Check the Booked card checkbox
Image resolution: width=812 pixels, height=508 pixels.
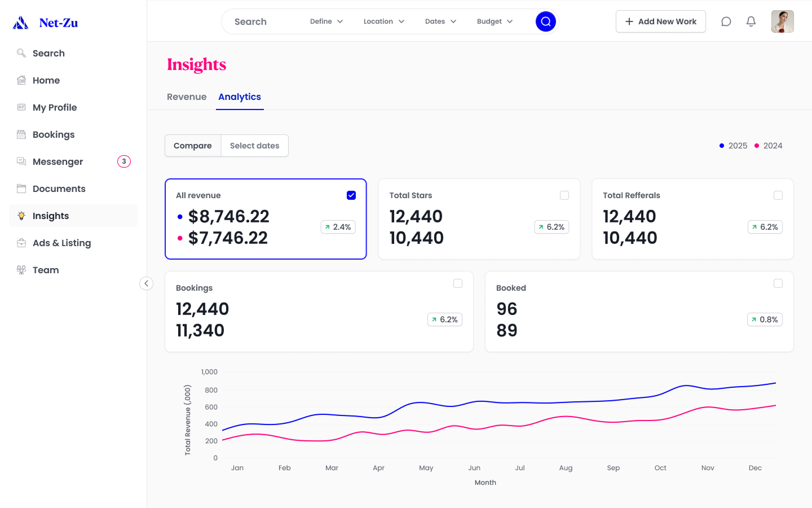[x=778, y=283]
